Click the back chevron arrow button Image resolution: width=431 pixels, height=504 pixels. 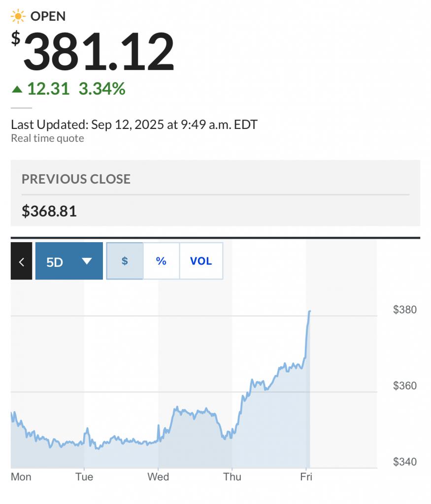point(21,261)
